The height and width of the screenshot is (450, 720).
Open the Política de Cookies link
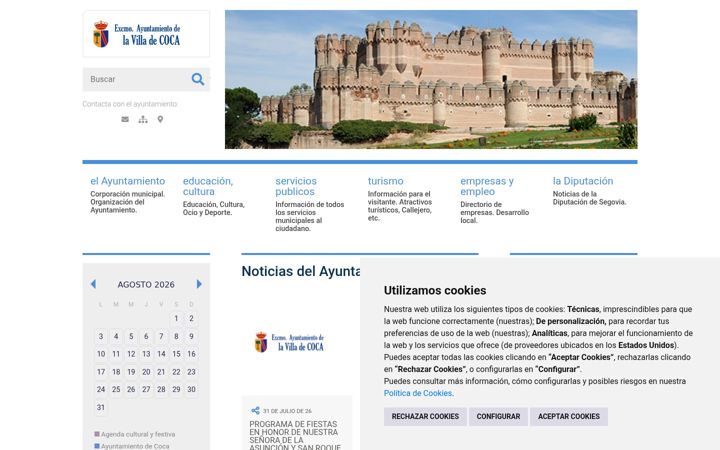418,393
